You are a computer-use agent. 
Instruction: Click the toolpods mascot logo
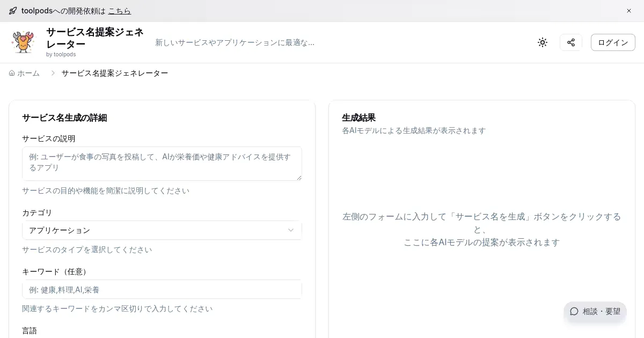(23, 42)
